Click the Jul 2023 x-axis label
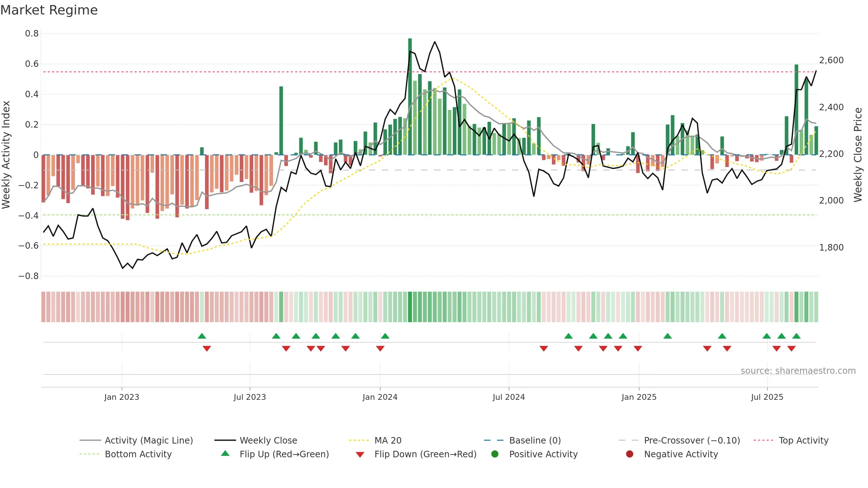Screen dimensions: 868x488 pyautogui.click(x=250, y=397)
